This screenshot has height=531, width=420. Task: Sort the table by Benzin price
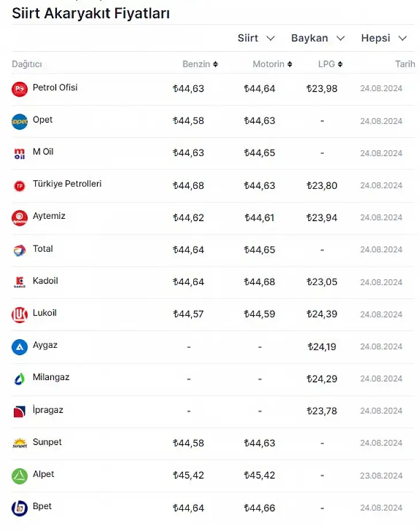[x=200, y=64]
